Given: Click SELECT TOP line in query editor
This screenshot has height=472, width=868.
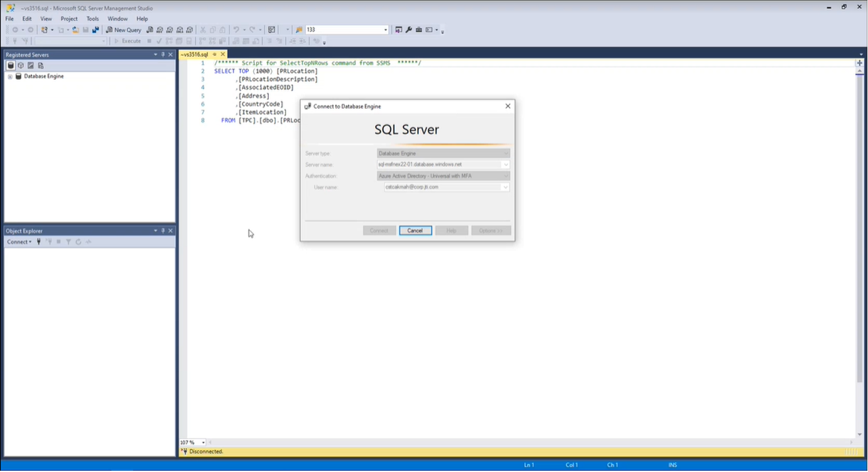Looking at the screenshot, I should (x=266, y=71).
